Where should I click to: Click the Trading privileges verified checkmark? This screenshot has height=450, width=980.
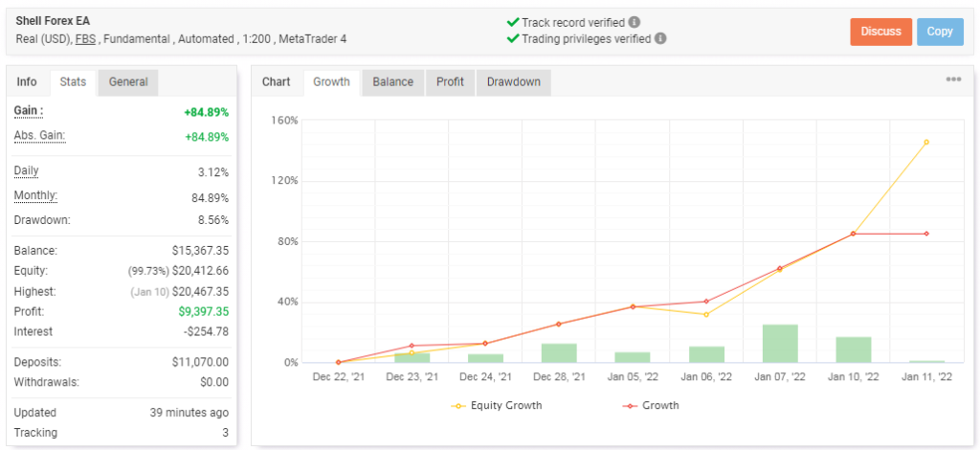[513, 38]
